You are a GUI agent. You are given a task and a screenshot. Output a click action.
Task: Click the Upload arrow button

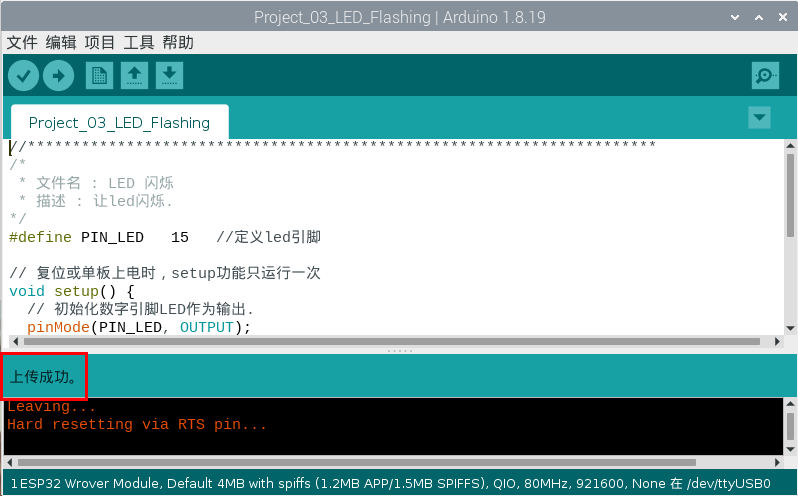pos(58,75)
